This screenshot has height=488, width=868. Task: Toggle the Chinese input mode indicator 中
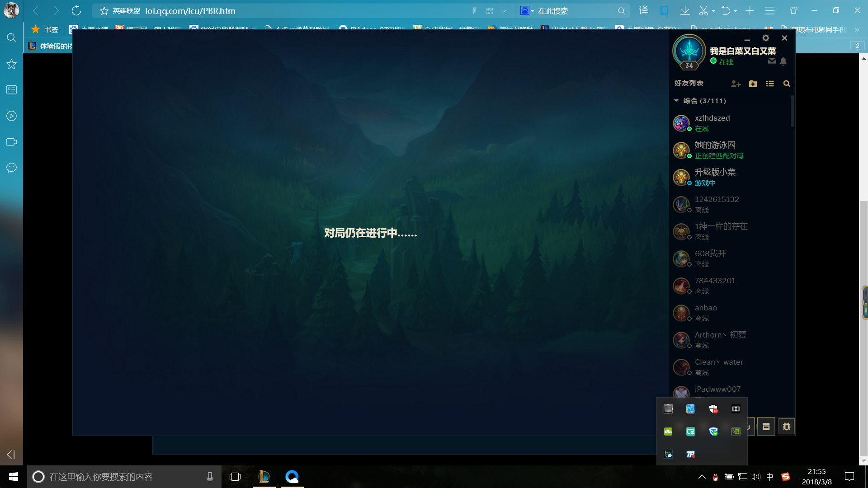pos(770,477)
